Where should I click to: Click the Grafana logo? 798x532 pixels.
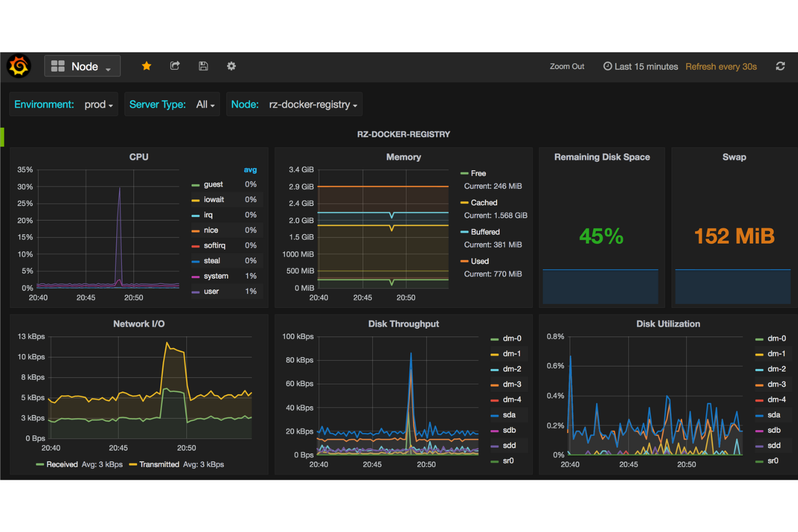[18, 66]
